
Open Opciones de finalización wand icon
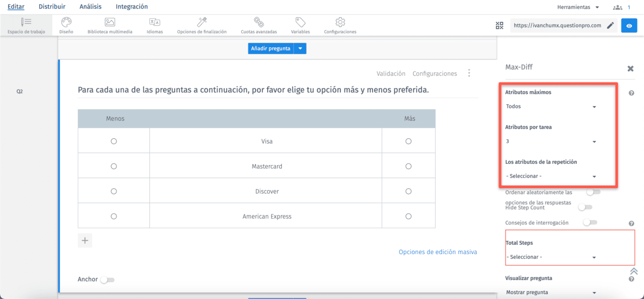click(x=202, y=22)
